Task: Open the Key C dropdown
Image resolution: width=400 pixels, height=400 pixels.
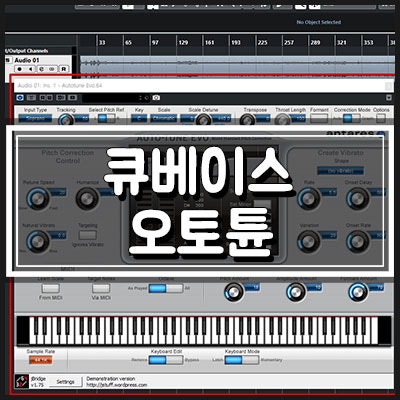Action: tap(139, 118)
